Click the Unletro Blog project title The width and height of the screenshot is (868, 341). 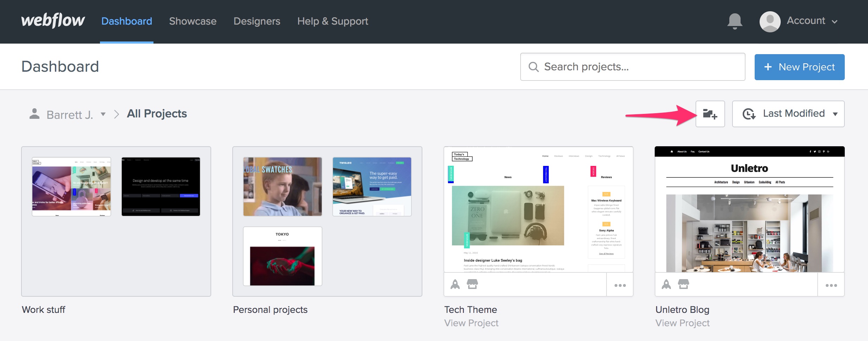click(x=682, y=309)
